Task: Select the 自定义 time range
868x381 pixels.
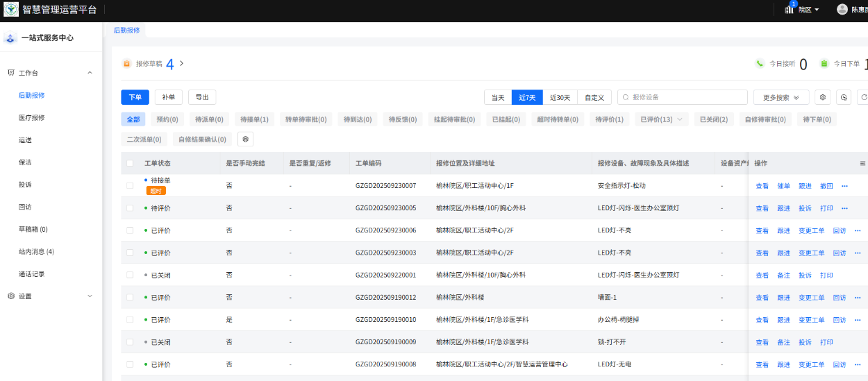Action: [594, 97]
